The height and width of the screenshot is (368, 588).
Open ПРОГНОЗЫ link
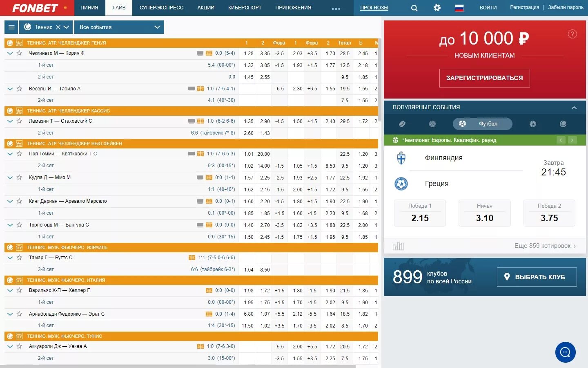[x=374, y=8]
